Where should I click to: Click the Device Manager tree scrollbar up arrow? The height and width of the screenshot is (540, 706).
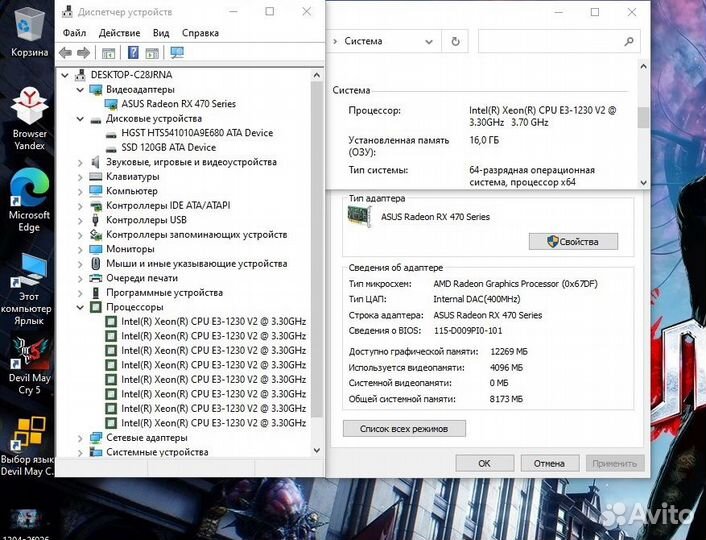pyautogui.click(x=317, y=75)
